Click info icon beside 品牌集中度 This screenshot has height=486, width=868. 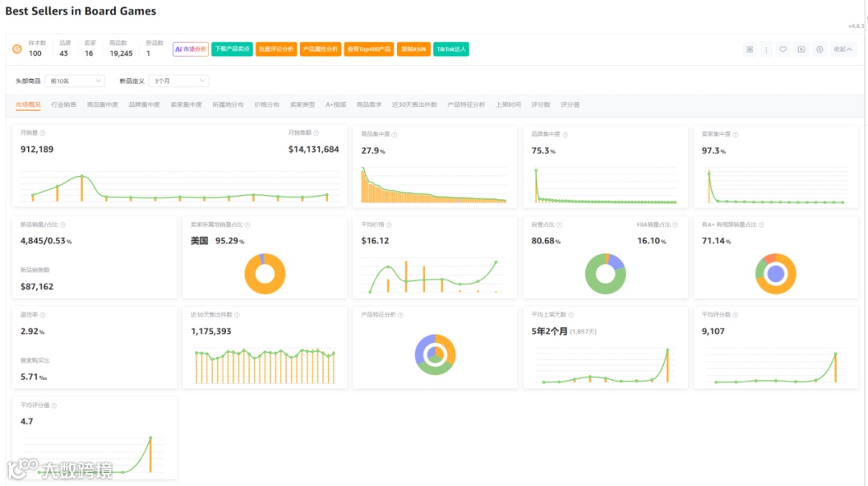[x=565, y=134]
